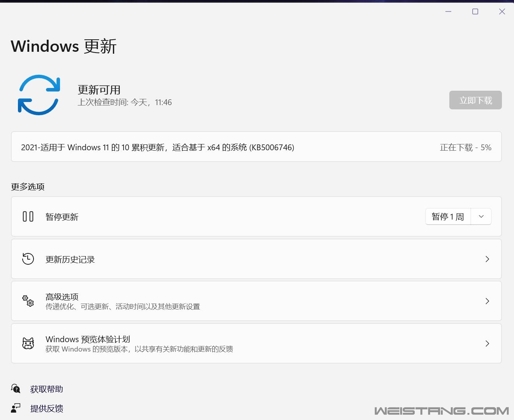The height and width of the screenshot is (420, 514).
Task: Click the Windows Update sync arrows icon
Action: [x=39, y=95]
